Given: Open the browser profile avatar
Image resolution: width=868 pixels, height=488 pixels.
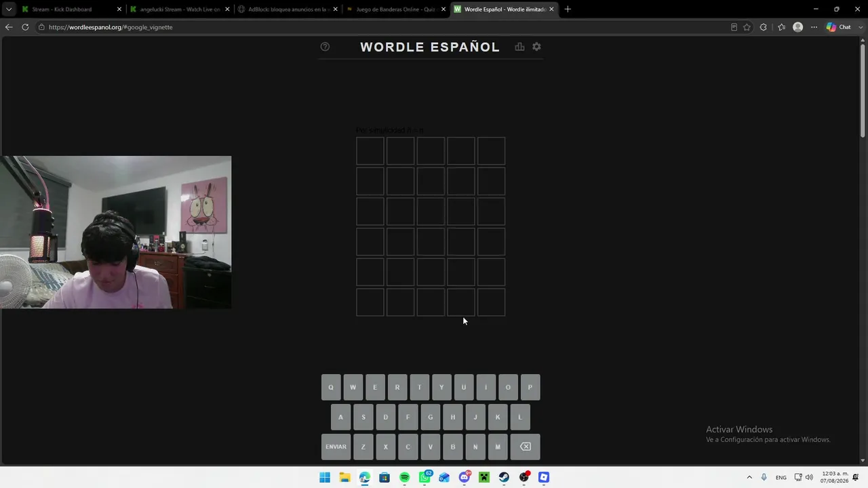Looking at the screenshot, I should pyautogui.click(x=797, y=27).
